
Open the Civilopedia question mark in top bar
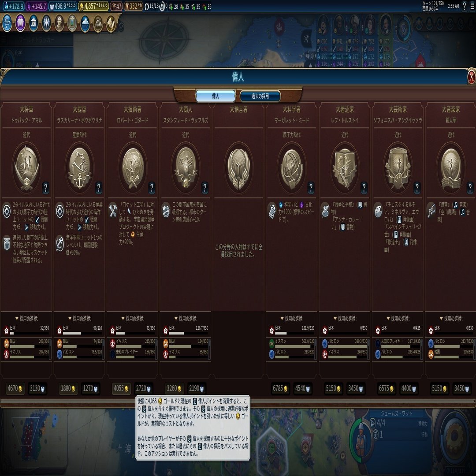tap(464, 6)
